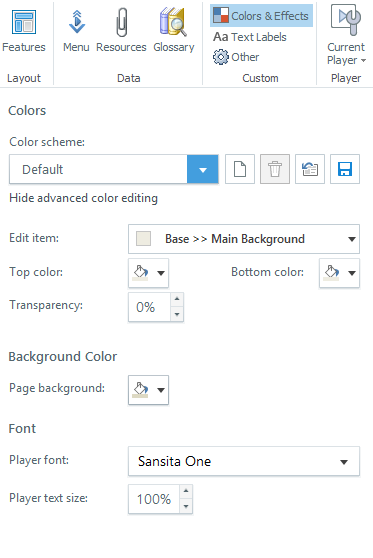Open Edit item Base Main Background dropdown
Image resolution: width=373 pixels, height=558 pixels.
point(244,239)
